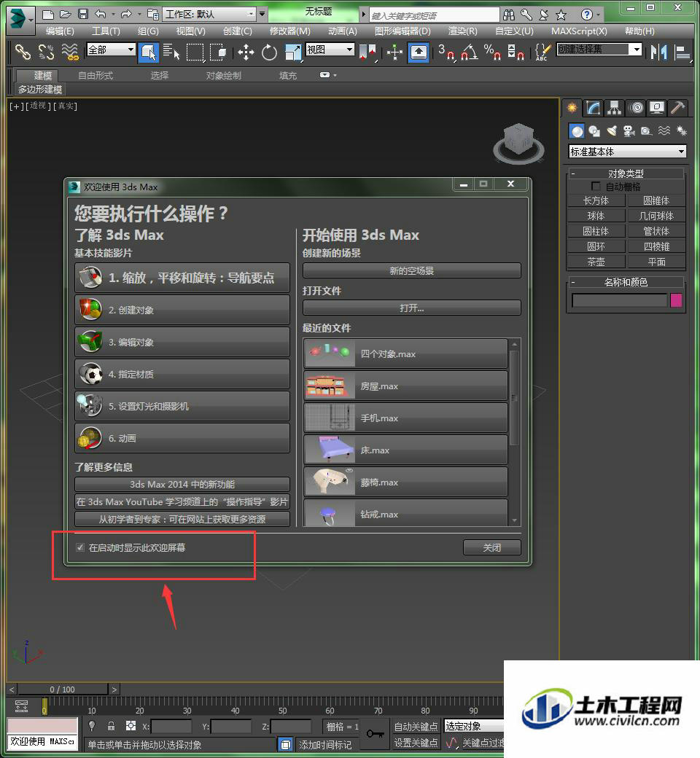Click the 0 / 100 time slider
The width and height of the screenshot is (700, 758).
click(x=63, y=689)
